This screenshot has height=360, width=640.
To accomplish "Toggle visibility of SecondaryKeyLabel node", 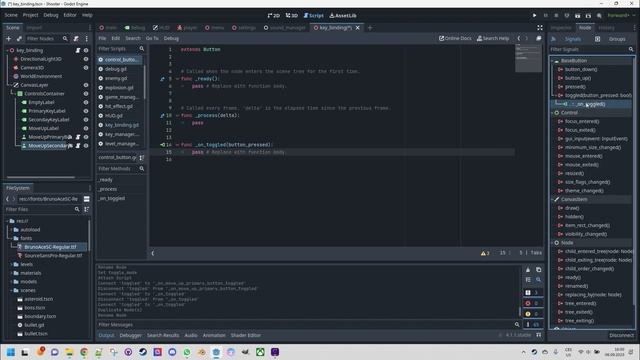I will point(86,120).
